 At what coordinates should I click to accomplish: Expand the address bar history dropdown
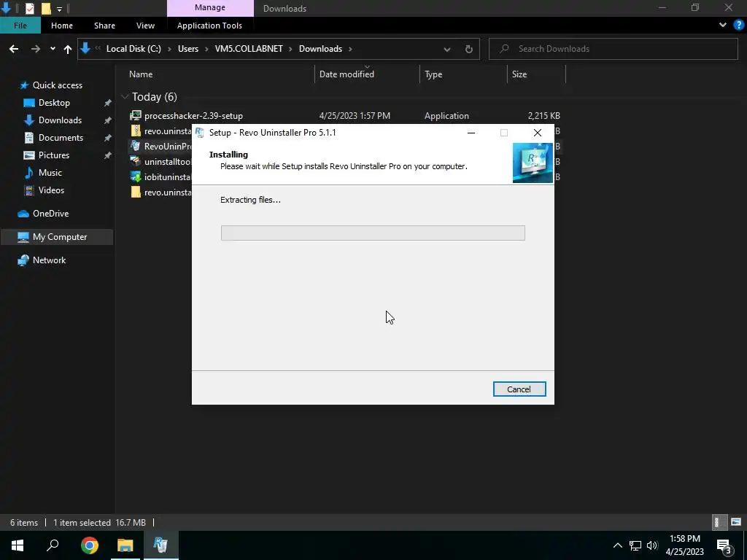coord(447,49)
